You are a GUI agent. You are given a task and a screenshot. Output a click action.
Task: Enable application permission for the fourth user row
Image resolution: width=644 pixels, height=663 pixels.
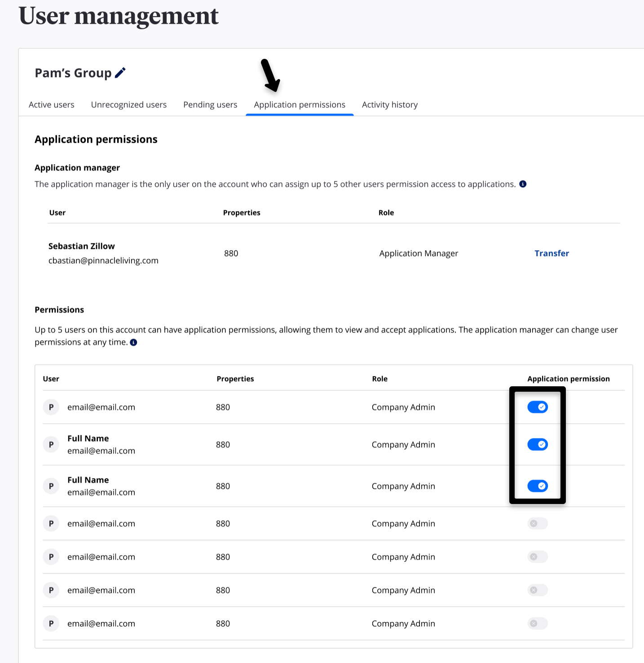click(x=537, y=523)
